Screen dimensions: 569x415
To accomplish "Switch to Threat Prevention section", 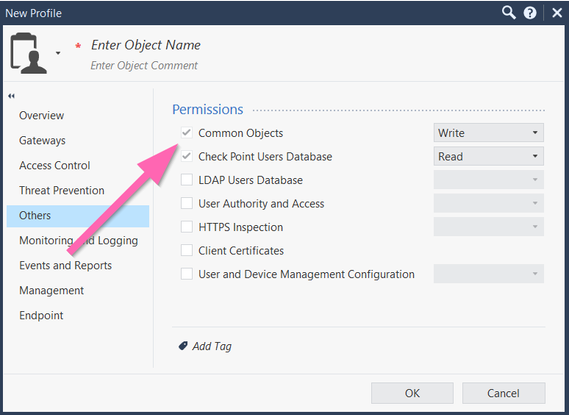I will click(62, 190).
